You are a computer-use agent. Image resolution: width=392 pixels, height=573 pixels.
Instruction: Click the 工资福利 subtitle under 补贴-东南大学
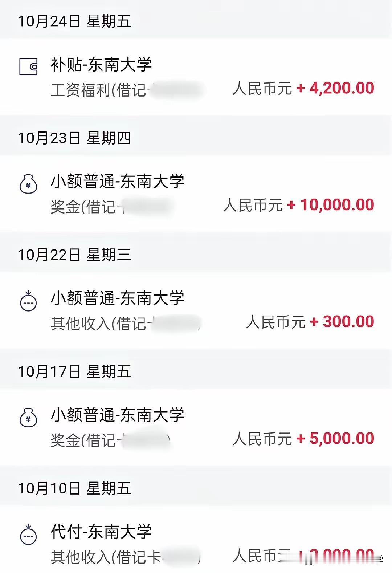coord(81,90)
